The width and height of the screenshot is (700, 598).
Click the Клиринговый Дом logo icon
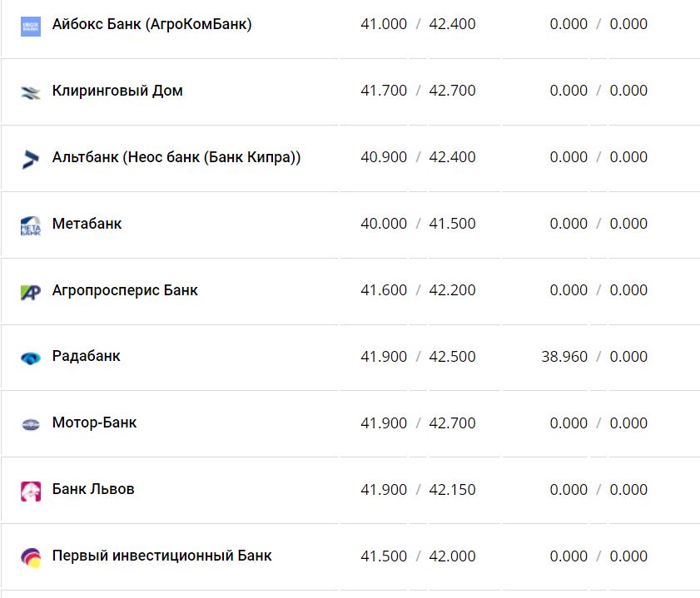(30, 92)
